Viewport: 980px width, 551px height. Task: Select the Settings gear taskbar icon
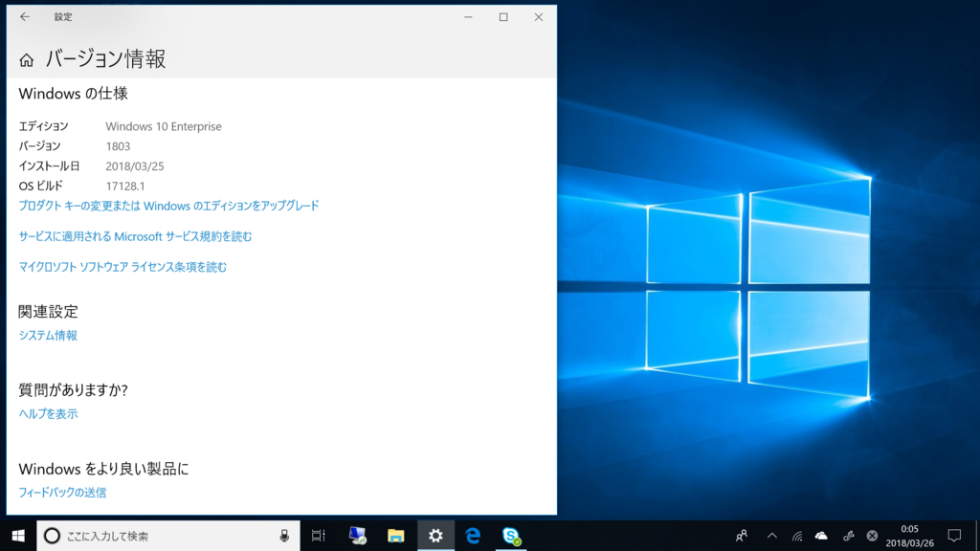point(435,536)
